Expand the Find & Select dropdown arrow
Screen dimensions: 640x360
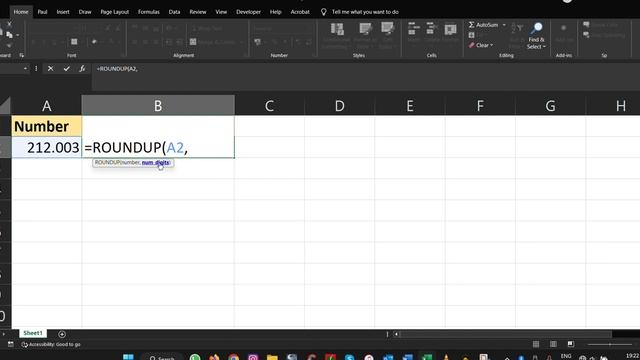click(544, 47)
